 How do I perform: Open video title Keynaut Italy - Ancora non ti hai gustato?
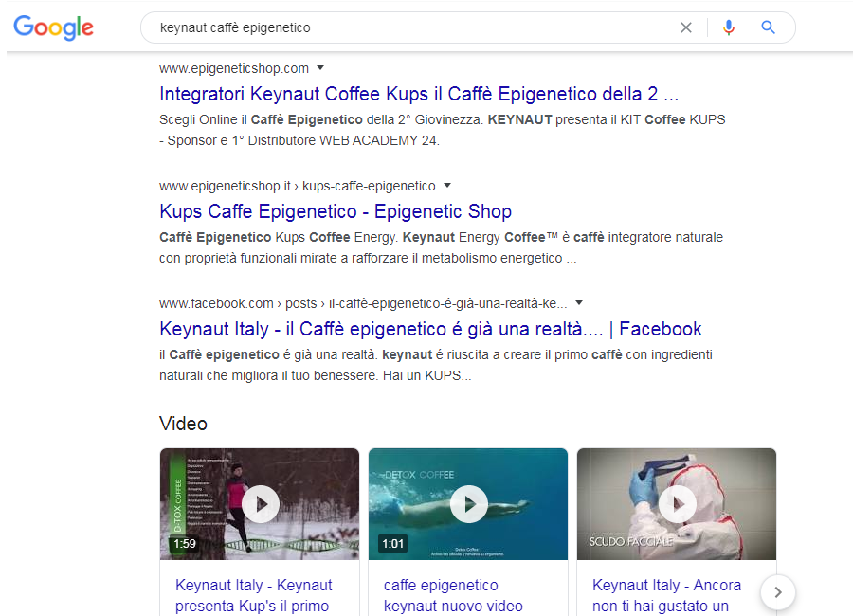(666, 595)
